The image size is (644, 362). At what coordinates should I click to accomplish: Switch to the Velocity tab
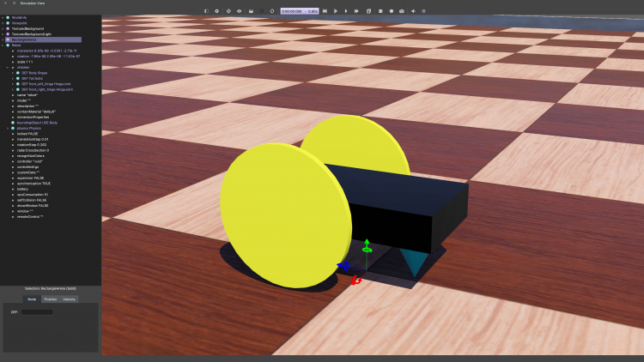[70, 299]
